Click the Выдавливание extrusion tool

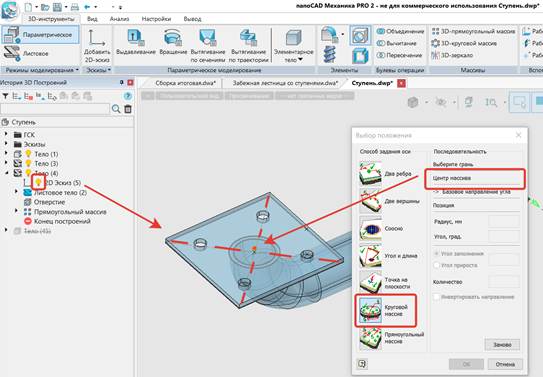pyautogui.click(x=135, y=42)
